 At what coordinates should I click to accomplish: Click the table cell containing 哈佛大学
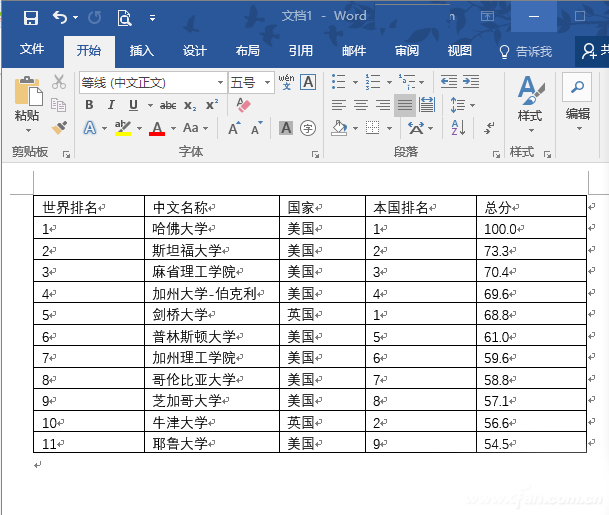(x=211, y=229)
